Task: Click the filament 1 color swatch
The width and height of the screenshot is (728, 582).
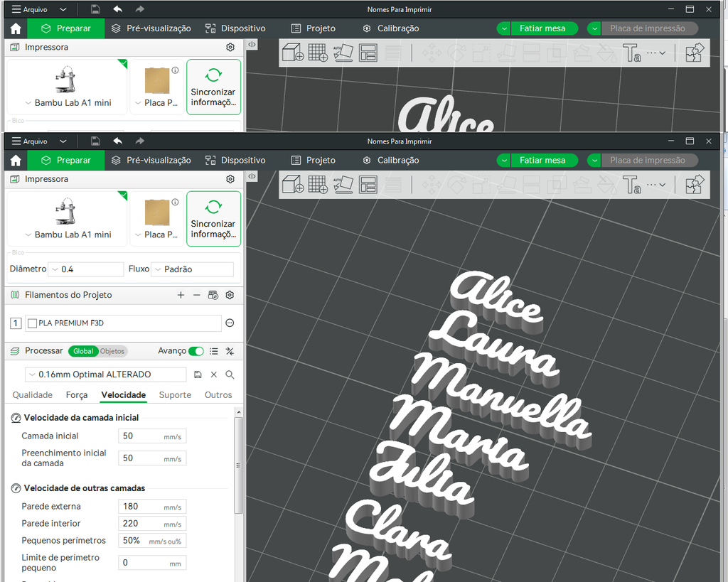Action: (16, 323)
